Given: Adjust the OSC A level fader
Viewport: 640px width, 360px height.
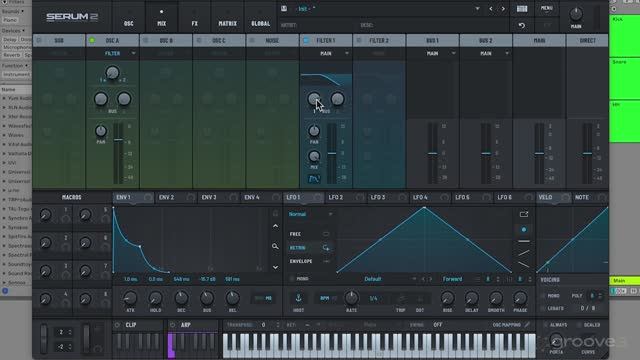Looking at the screenshot, I should point(118,140).
